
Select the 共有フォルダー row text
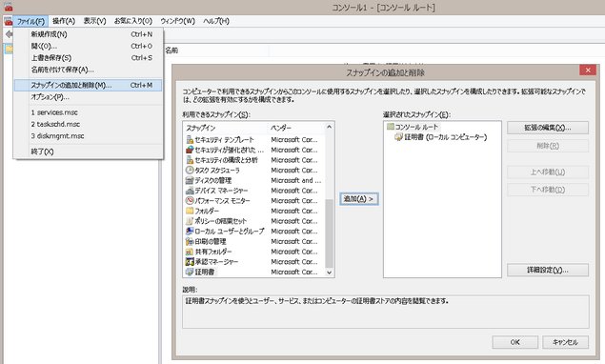(x=213, y=252)
